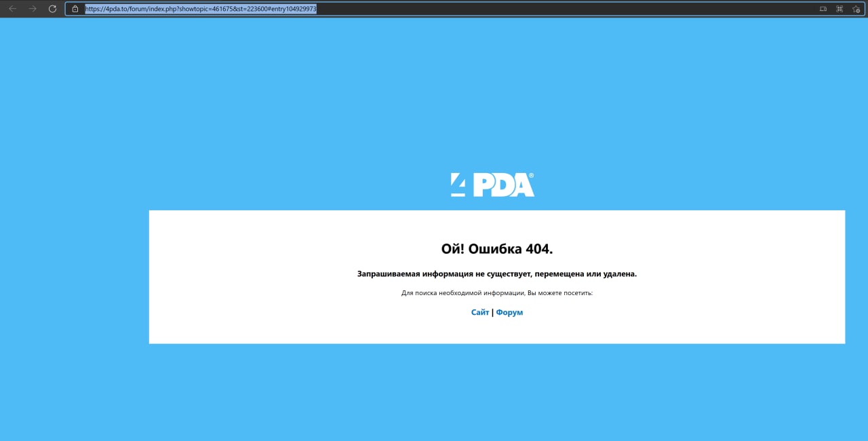Click text 'Для поиска необходимой информации, Вы можете посетить:'
Image resolution: width=868 pixels, height=441 pixels.
pyautogui.click(x=497, y=293)
